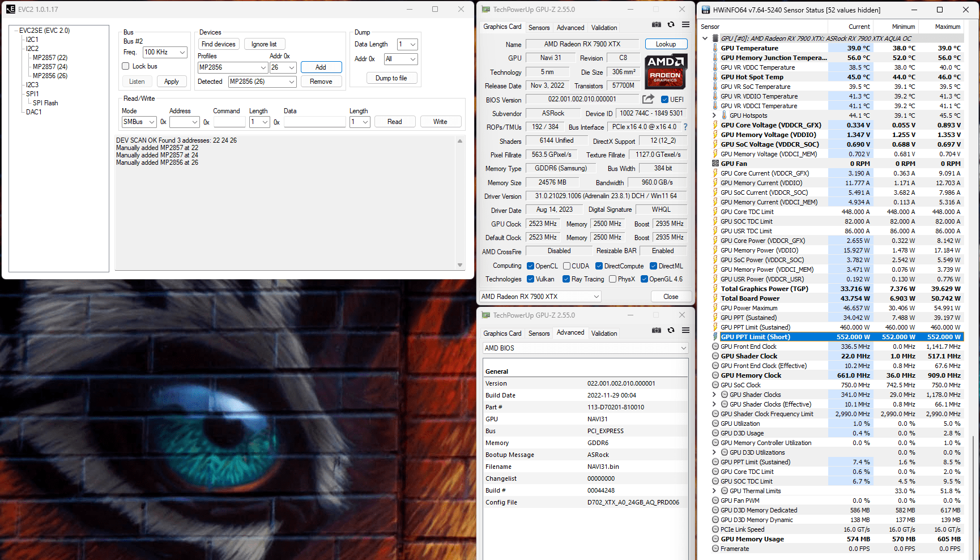The width and height of the screenshot is (980, 560).
Task: Take screenshot in lower GPU-Z window
Action: [x=656, y=330]
